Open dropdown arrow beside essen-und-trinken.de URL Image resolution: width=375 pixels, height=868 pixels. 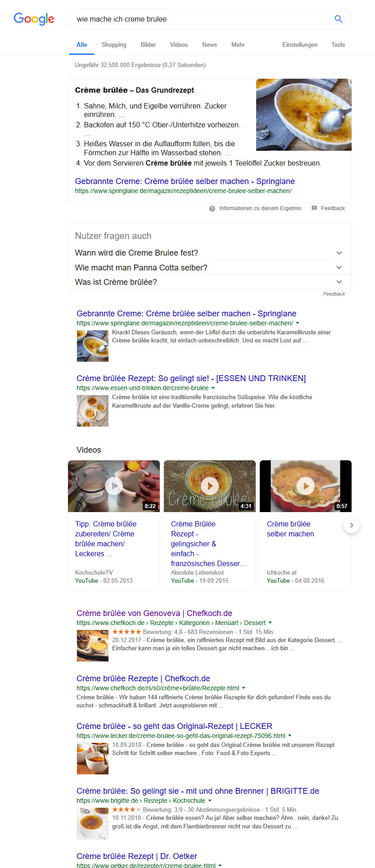(213, 388)
